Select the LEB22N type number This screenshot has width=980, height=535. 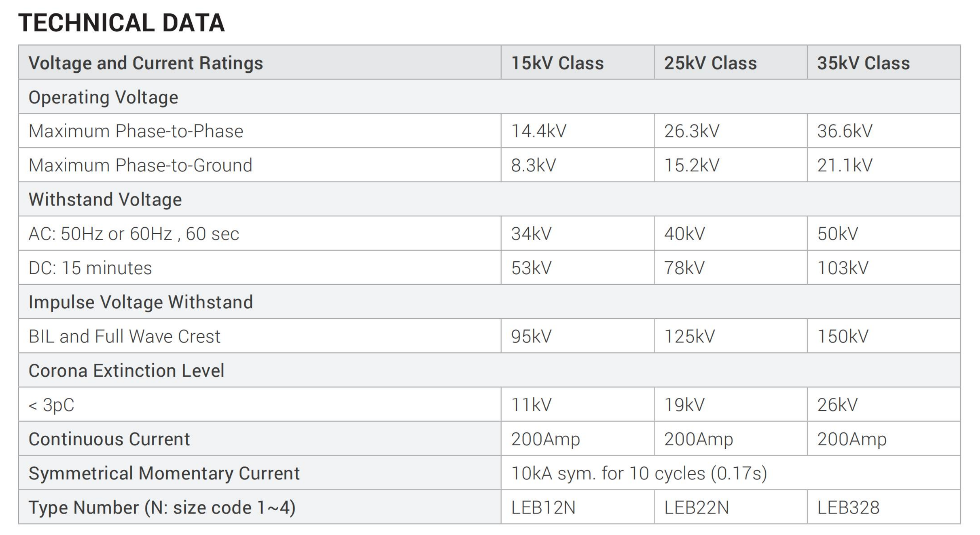(696, 508)
